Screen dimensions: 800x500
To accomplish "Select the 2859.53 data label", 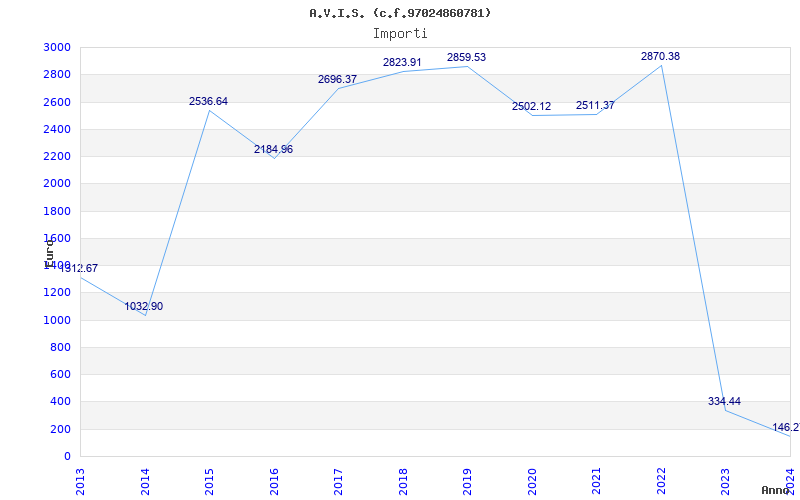I will pos(466,58).
